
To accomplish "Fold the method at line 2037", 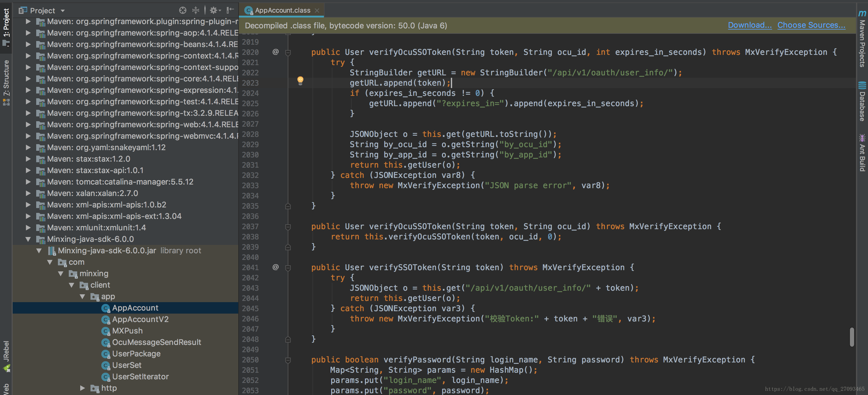I will click(288, 227).
